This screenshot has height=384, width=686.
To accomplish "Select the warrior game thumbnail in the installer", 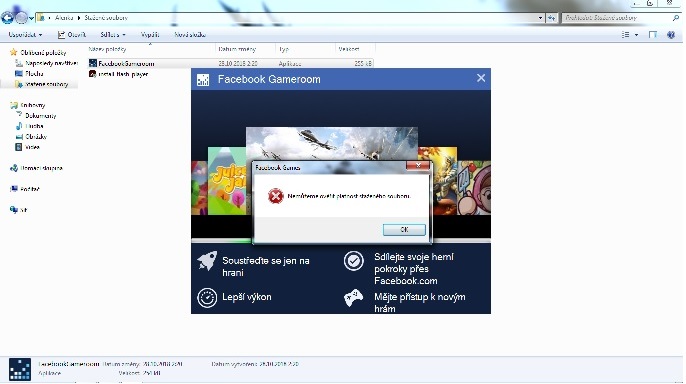I will (438, 181).
